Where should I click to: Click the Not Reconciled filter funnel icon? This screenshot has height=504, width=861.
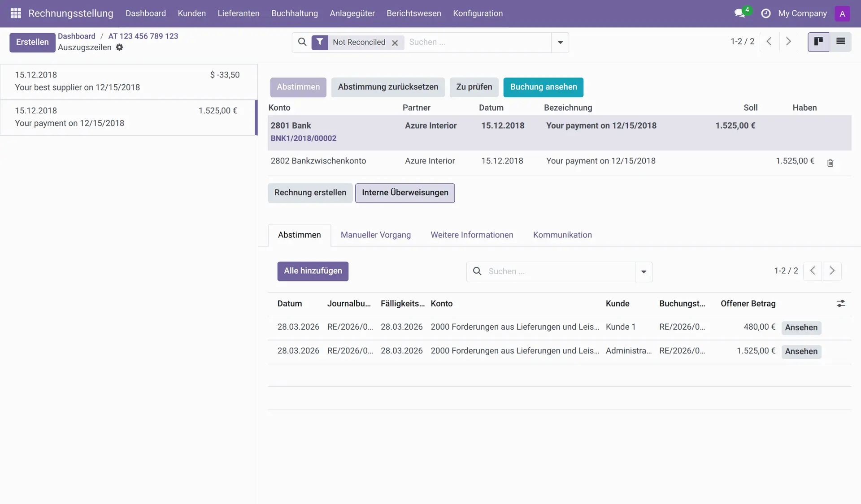point(320,42)
